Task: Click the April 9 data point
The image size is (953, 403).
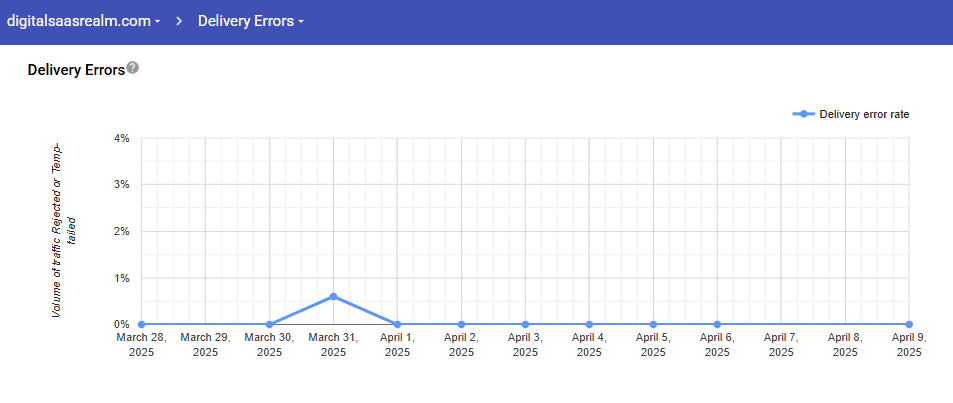Action: pyautogui.click(x=909, y=324)
